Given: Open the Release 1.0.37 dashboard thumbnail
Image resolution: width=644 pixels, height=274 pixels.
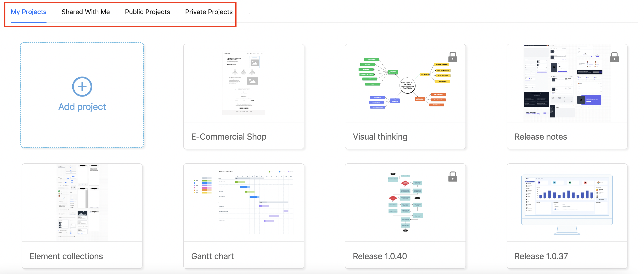Looking at the screenshot, I should (x=566, y=202).
